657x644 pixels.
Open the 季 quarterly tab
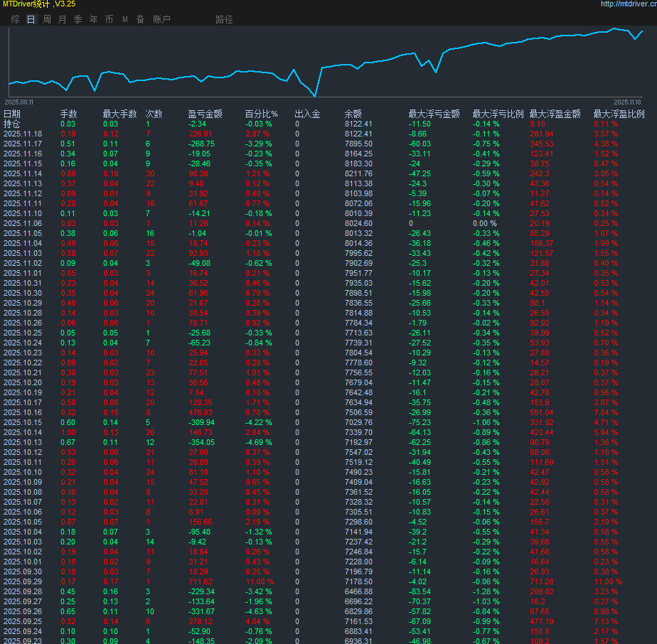click(78, 19)
